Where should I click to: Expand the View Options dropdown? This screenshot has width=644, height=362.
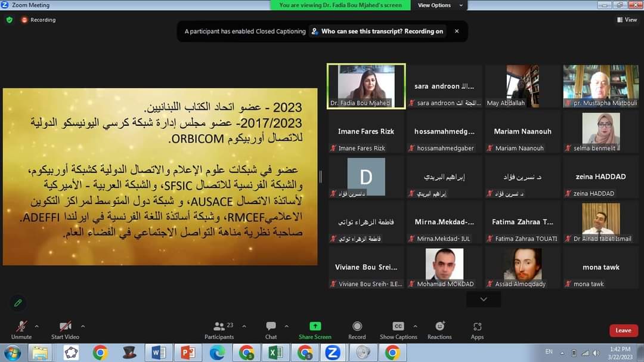coord(440,5)
